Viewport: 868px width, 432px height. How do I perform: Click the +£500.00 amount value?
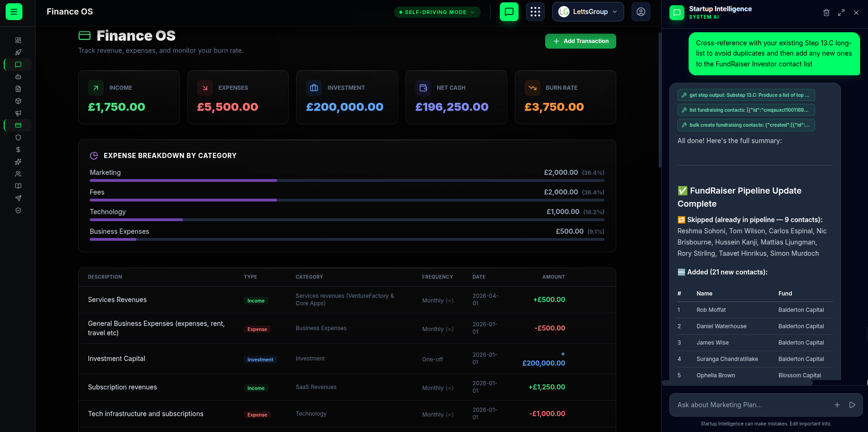[549, 300]
